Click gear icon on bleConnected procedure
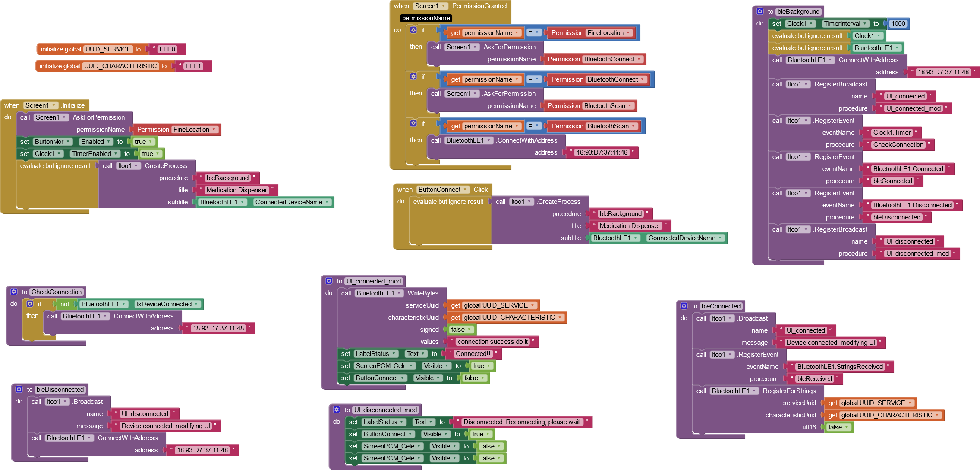Viewport: 980px width, 470px height. (x=684, y=306)
